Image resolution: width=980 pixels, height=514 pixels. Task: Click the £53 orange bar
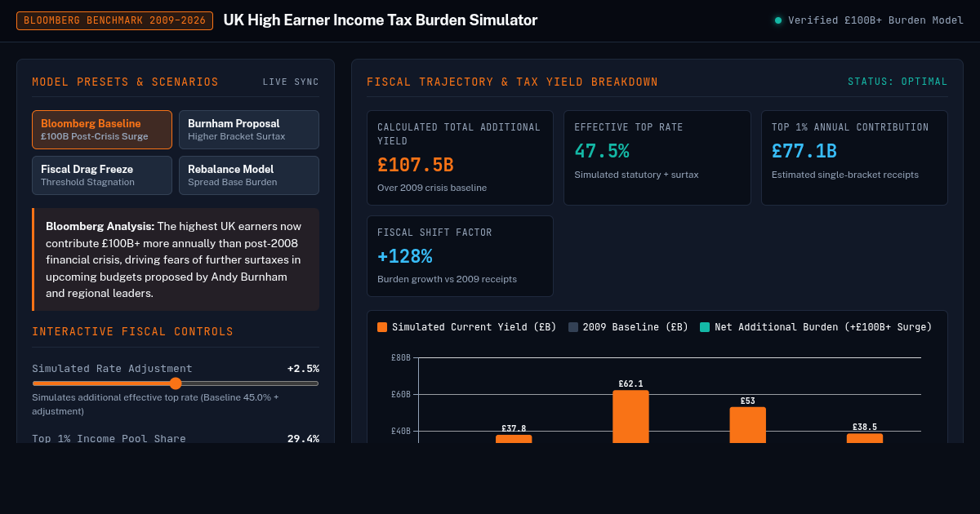pos(747,425)
